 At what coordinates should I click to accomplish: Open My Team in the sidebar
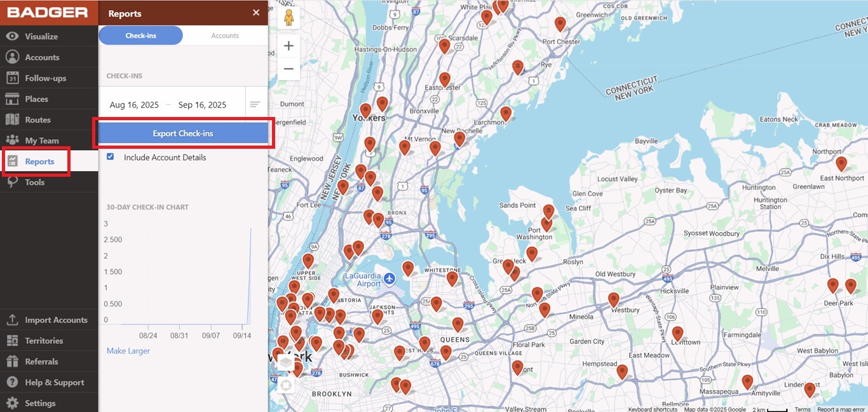tap(49, 141)
